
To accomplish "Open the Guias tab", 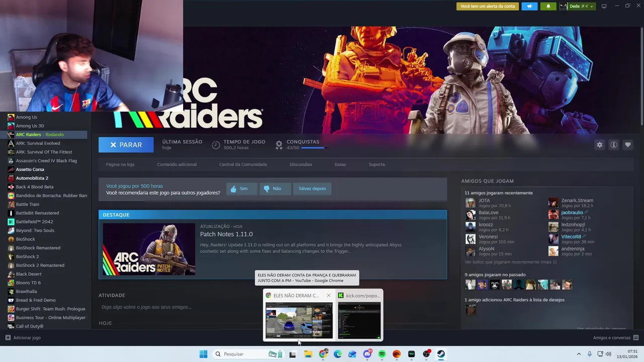I will tap(340, 164).
